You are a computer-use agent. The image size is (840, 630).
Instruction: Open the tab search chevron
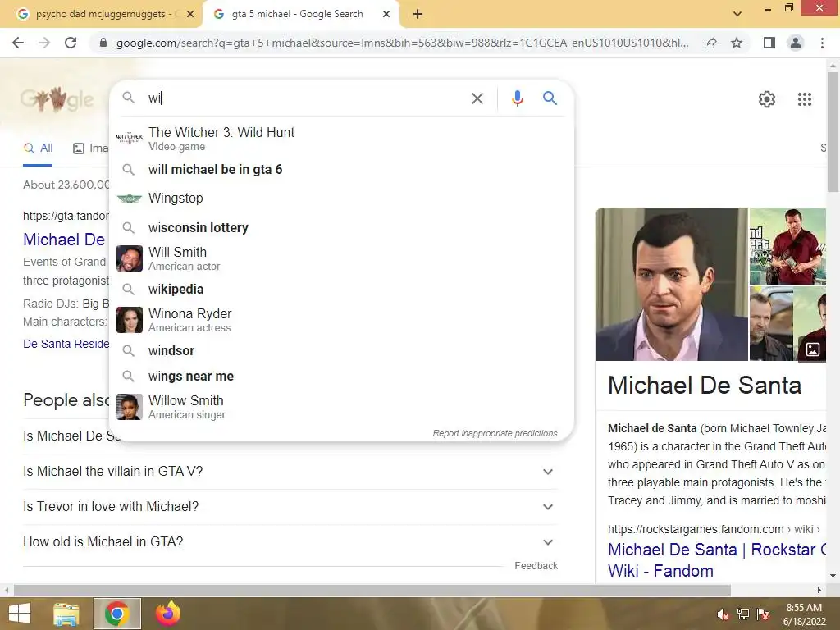point(737,14)
